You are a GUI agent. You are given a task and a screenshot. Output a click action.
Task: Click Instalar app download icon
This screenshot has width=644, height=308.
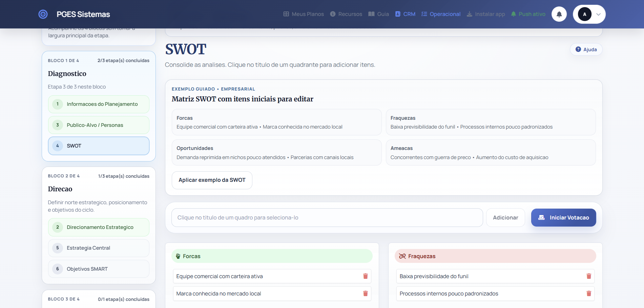click(x=470, y=14)
